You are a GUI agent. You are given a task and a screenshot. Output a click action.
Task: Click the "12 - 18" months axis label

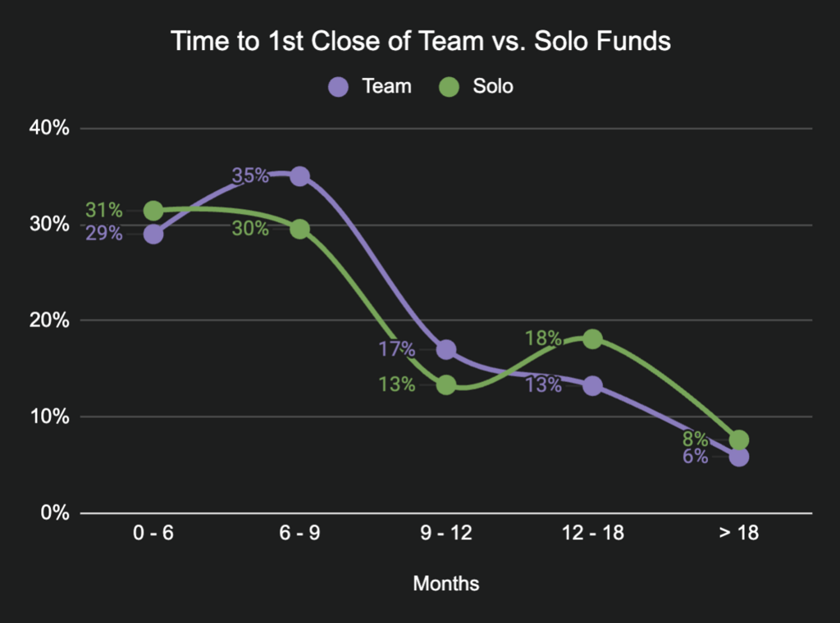(x=592, y=534)
